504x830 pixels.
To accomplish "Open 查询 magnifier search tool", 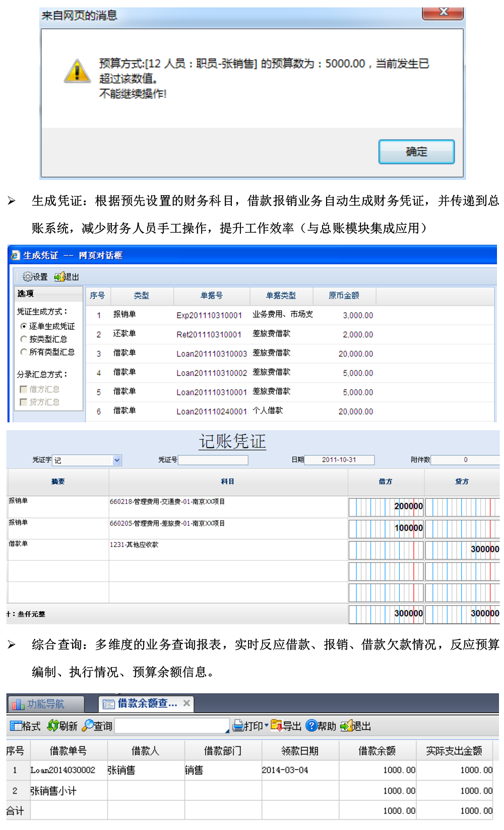I will click(88, 726).
